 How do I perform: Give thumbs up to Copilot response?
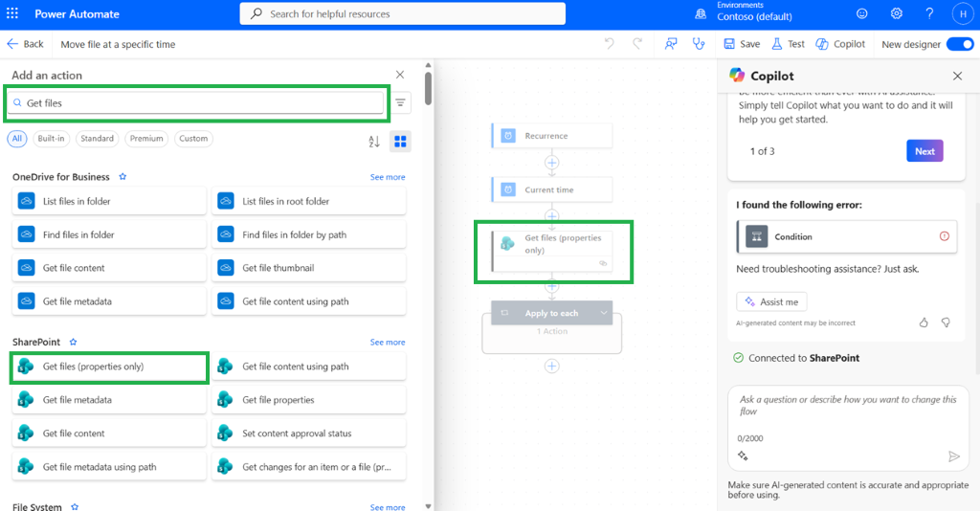(924, 322)
